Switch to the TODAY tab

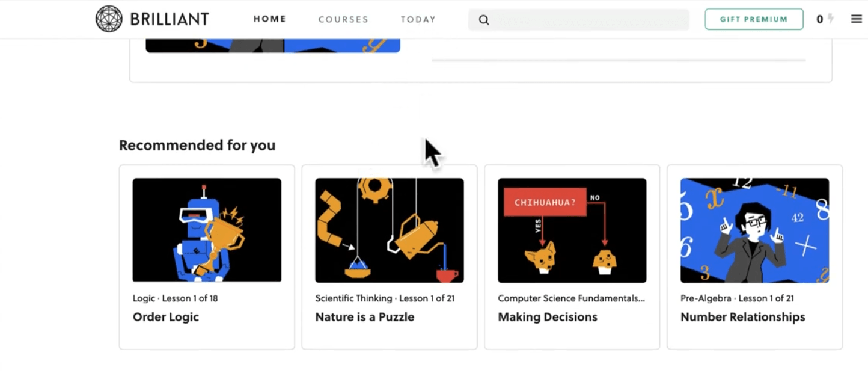pyautogui.click(x=418, y=19)
